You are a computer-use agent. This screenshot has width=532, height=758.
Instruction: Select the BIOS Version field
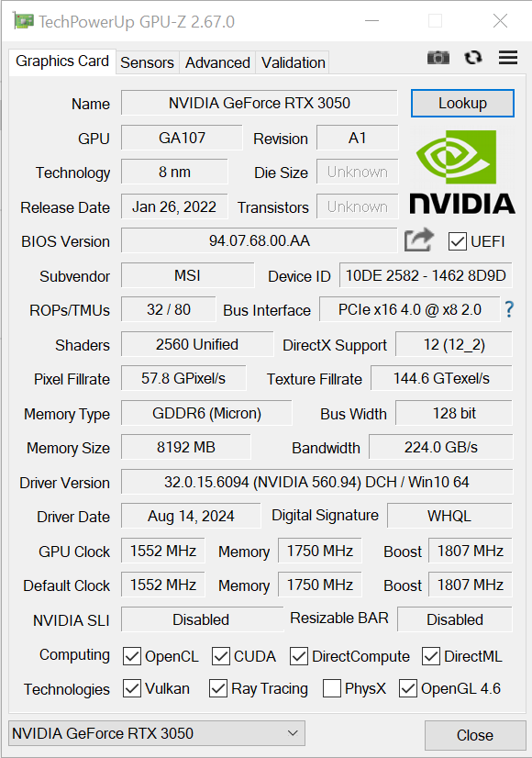pyautogui.click(x=259, y=240)
